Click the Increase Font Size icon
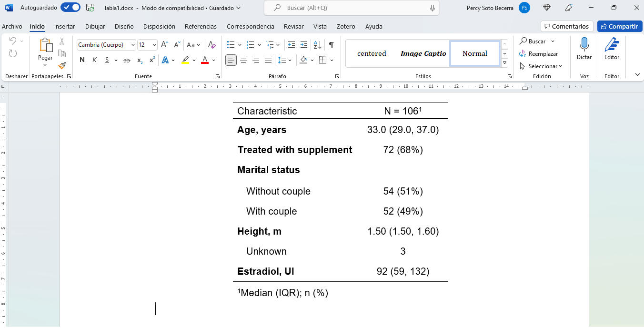The height and width of the screenshot is (330, 644). pos(164,45)
